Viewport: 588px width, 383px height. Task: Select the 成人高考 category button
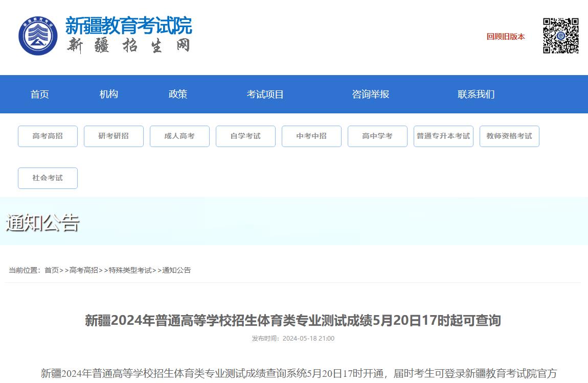coord(179,136)
